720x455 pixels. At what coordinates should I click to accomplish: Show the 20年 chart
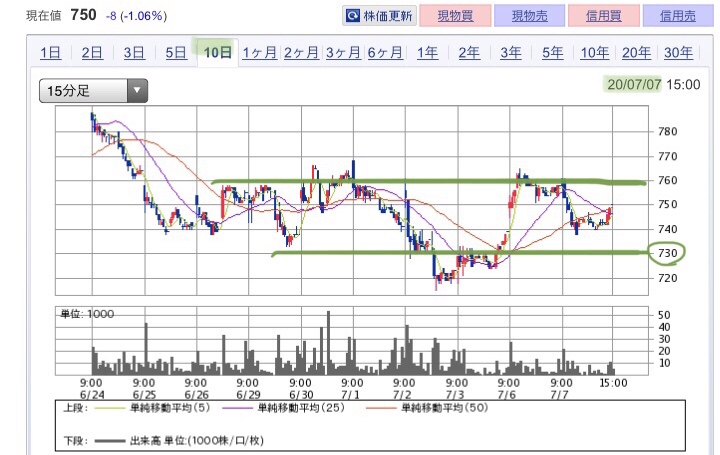[636, 53]
